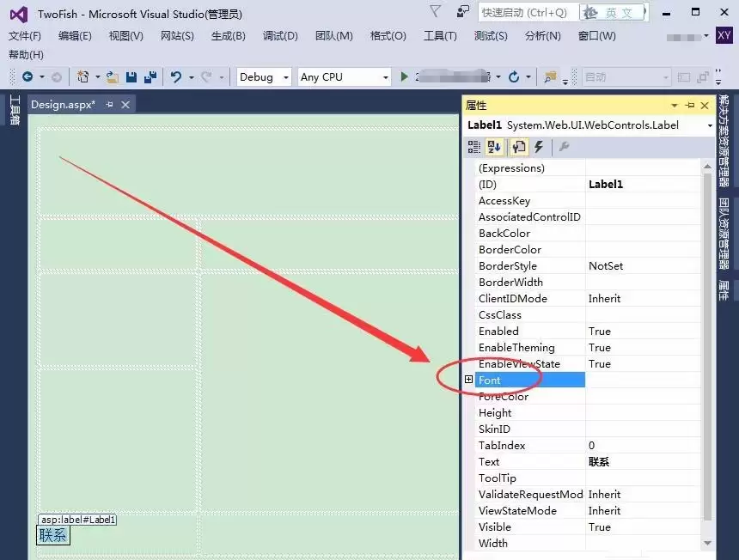The width and height of the screenshot is (739, 560).
Task: Switch to Categorized view in Properties panel
Action: pos(473,147)
